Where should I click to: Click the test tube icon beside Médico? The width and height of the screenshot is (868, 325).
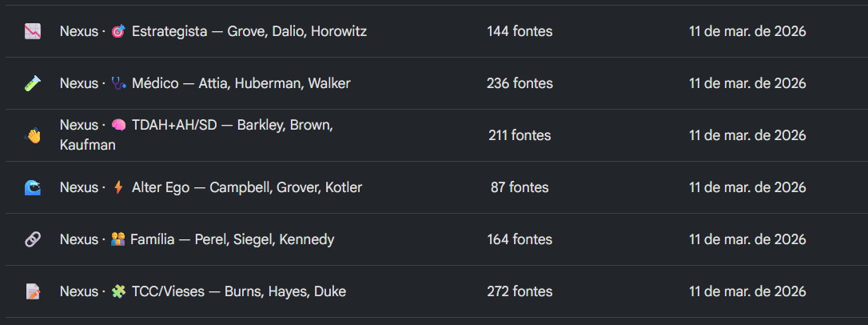[33, 84]
